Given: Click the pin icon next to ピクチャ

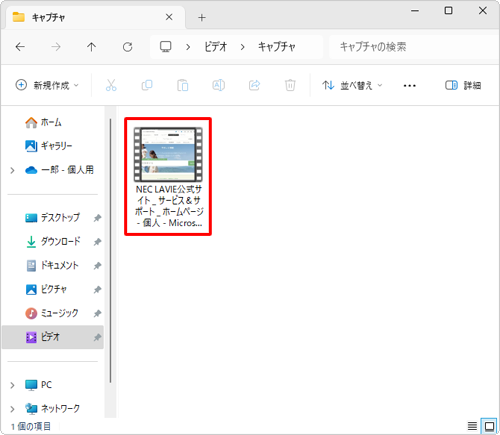Looking at the screenshot, I should (97, 290).
